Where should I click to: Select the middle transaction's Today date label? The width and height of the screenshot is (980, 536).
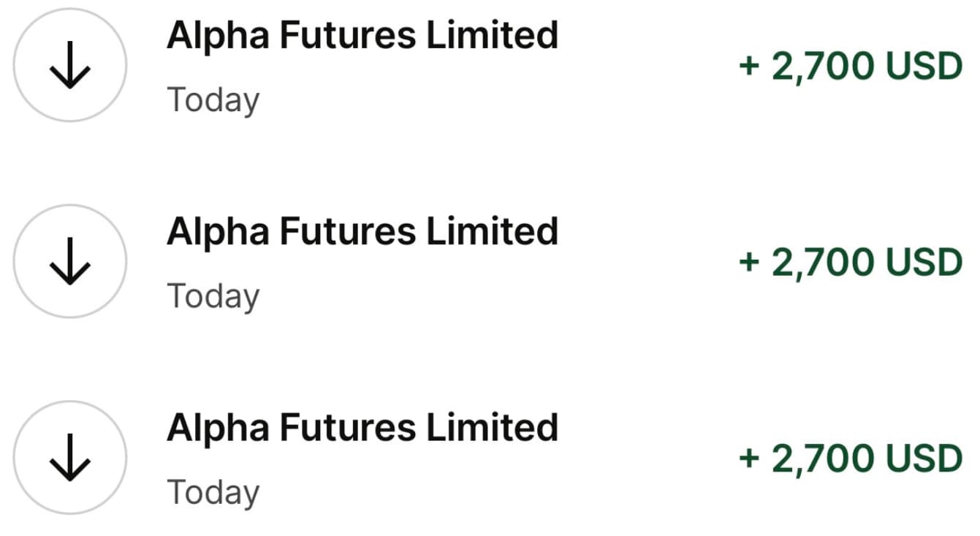[213, 296]
